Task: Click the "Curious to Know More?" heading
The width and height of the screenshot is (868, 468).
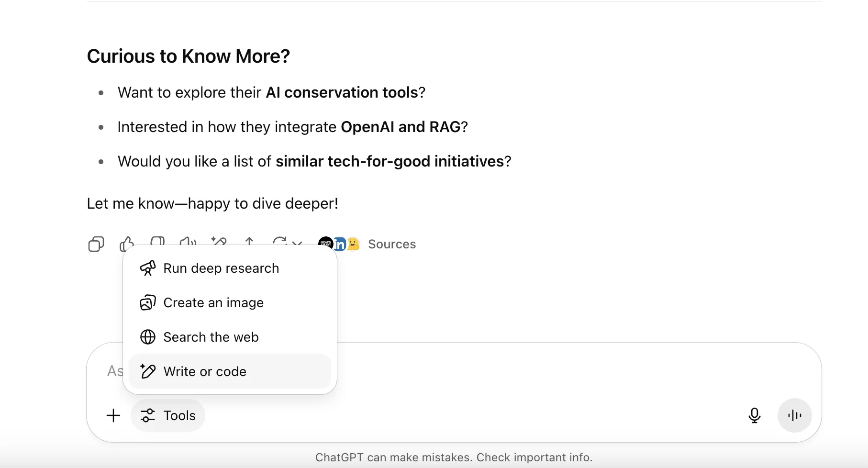Action: click(189, 56)
